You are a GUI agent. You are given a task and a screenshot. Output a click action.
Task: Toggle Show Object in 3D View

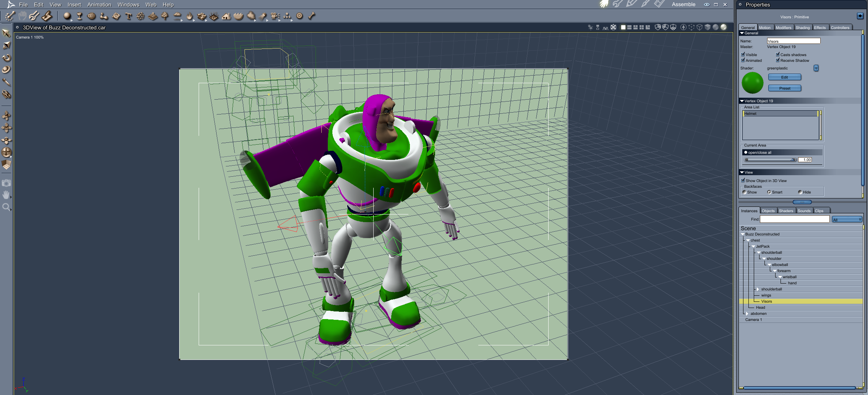(x=743, y=181)
